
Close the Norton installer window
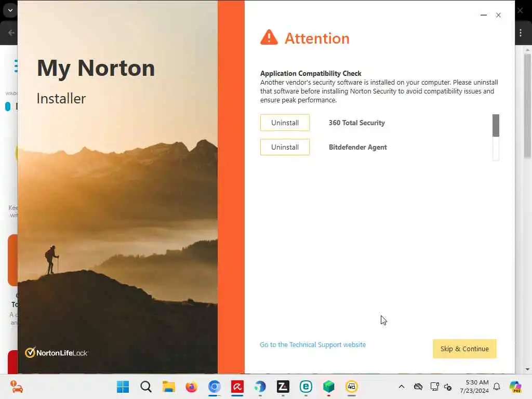[498, 15]
